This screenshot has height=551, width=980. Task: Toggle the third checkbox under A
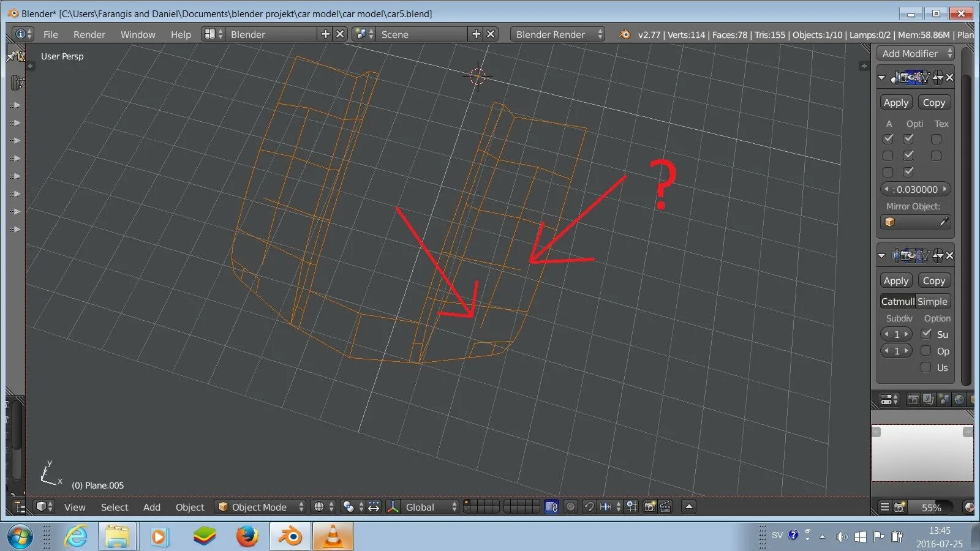888,172
